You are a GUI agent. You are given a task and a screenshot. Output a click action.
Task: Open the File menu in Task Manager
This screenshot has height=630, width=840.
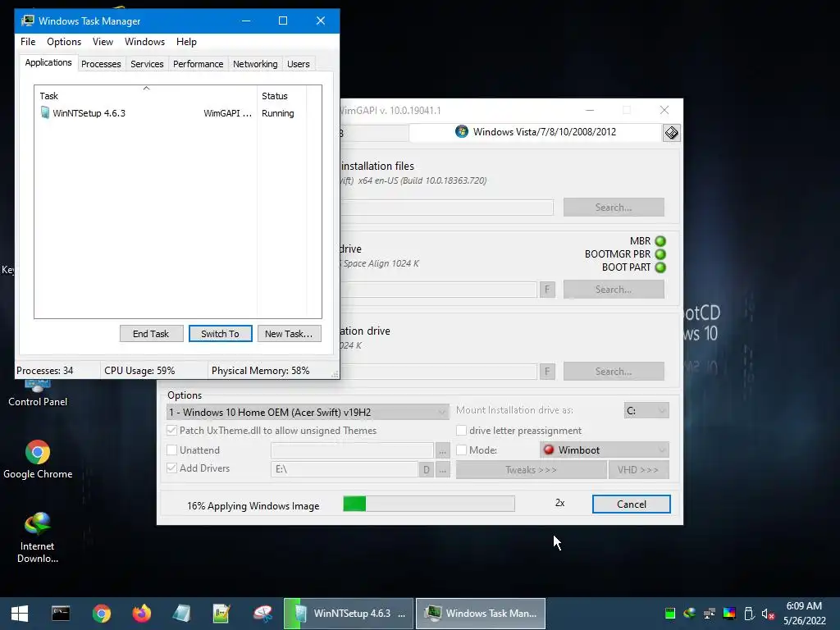click(x=28, y=42)
